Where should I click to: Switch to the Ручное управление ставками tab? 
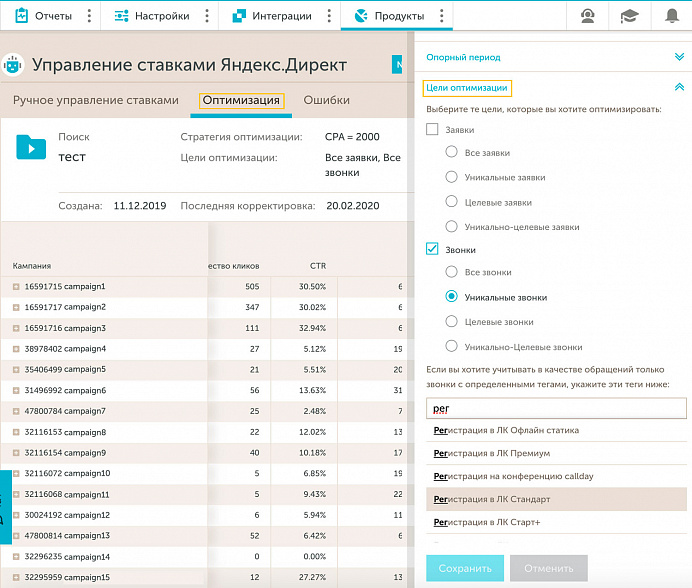click(96, 100)
